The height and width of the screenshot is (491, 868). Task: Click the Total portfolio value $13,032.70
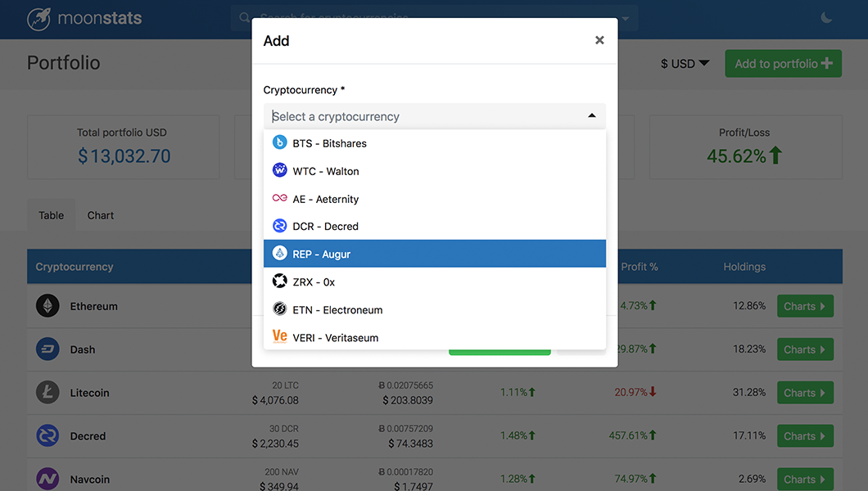124,156
